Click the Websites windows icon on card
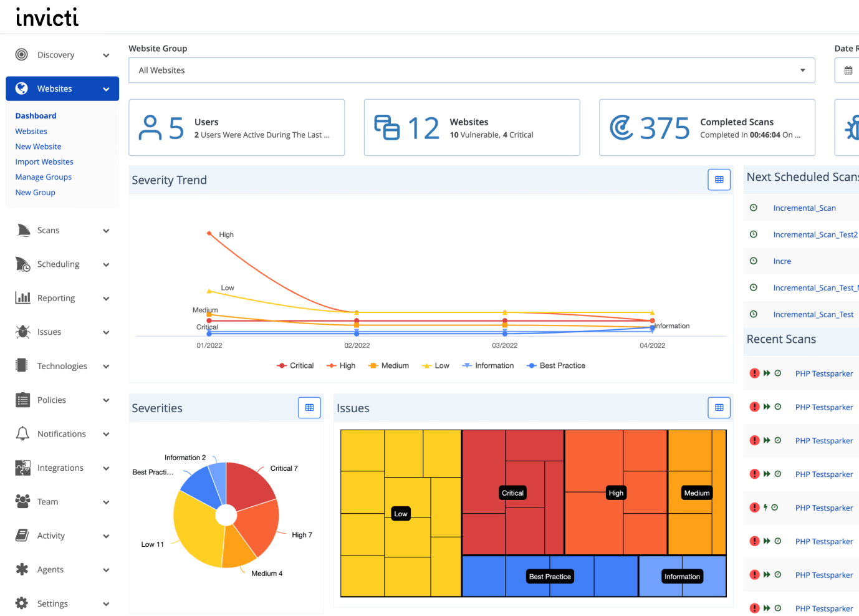Screen dimensions: 859x616 386,127
